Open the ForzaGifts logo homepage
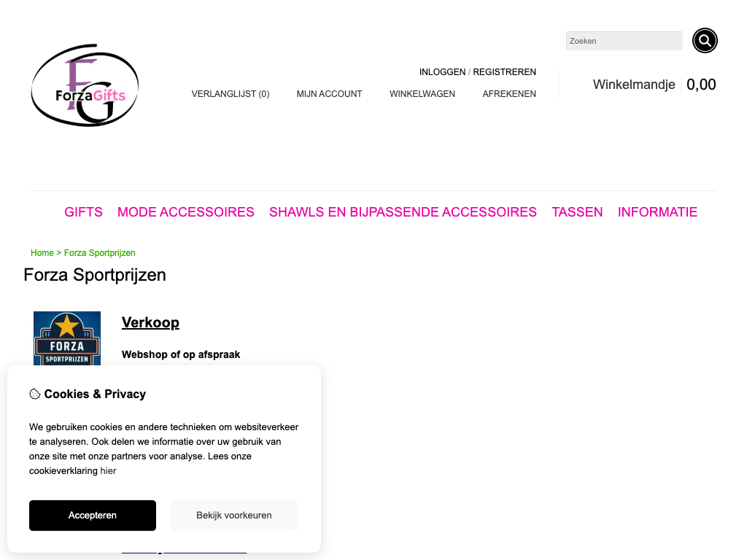The height and width of the screenshot is (560, 747). point(85,85)
